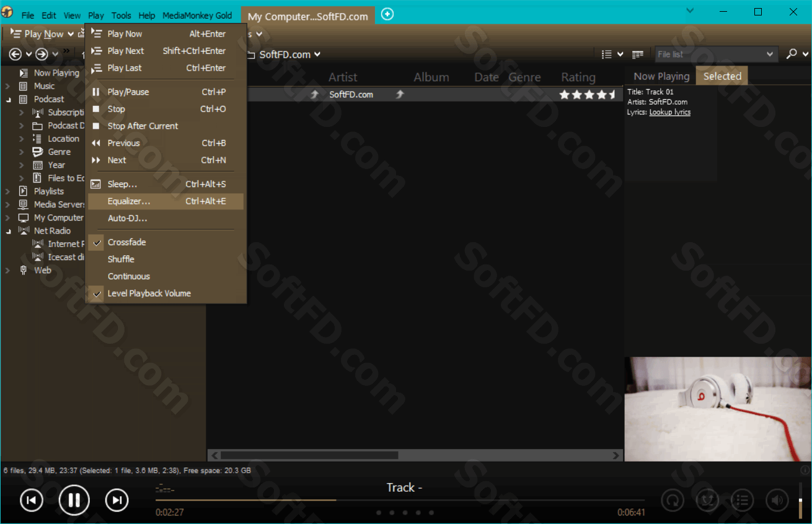Viewport: 812px width, 524px height.
Task: Add a new tab with plus icon
Action: tap(387, 14)
